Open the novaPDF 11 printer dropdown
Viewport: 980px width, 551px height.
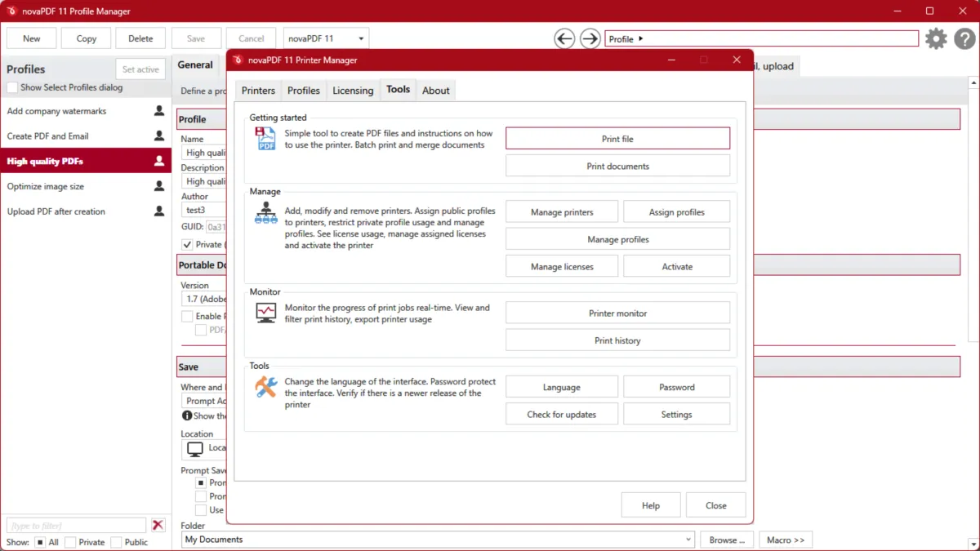pos(327,38)
